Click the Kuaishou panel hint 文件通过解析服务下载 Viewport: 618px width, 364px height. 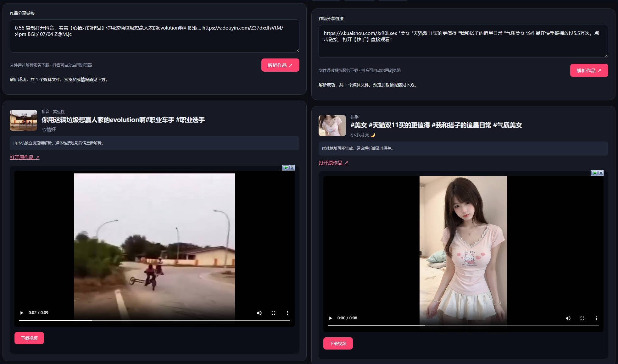360,70
